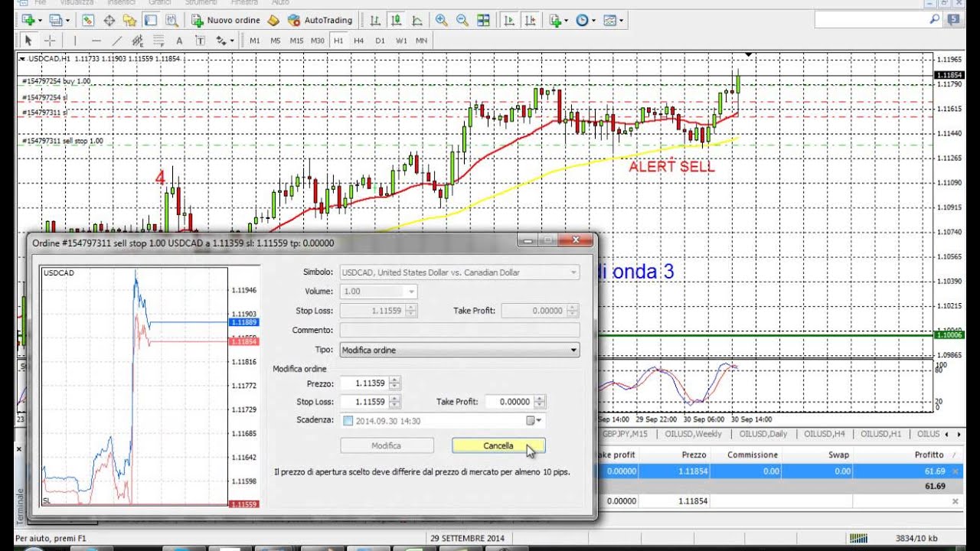Zoom in on the chart
Image resolution: width=980 pixels, height=551 pixels.
(442, 20)
